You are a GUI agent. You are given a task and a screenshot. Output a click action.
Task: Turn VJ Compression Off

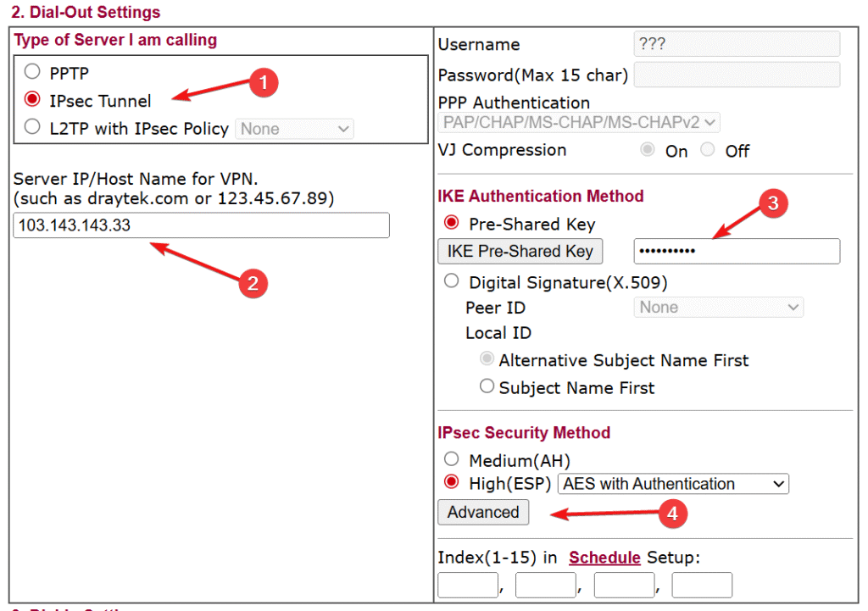coord(709,150)
